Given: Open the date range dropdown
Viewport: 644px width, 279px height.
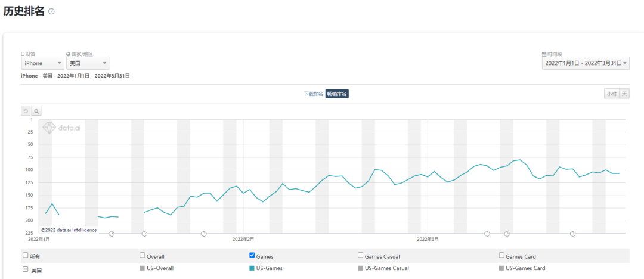Looking at the screenshot, I should 585,63.
